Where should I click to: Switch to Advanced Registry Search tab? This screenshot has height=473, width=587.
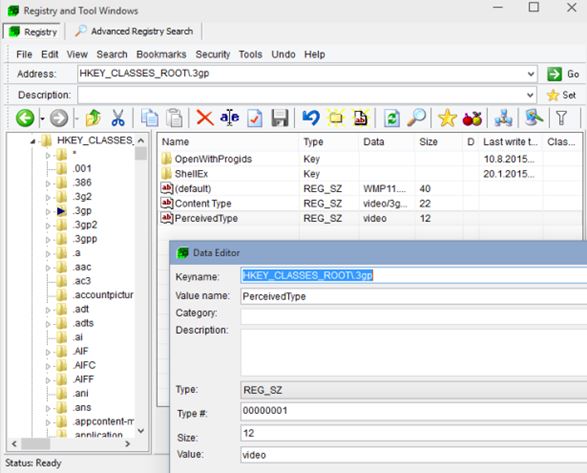pos(134,31)
